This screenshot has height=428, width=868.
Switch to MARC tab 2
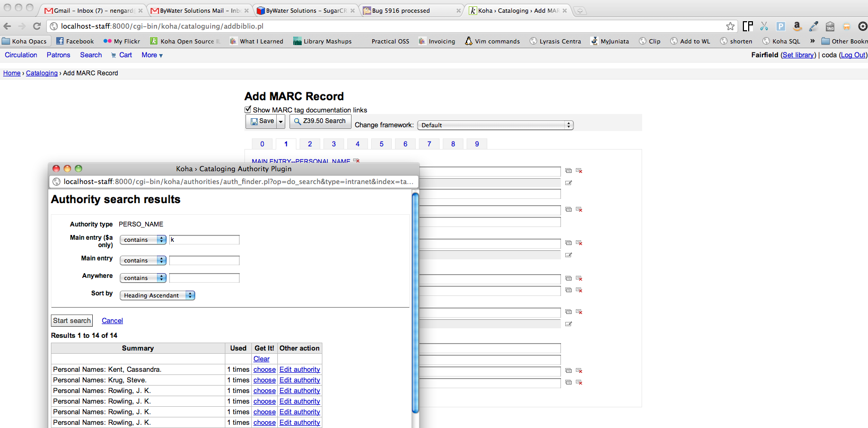(310, 144)
